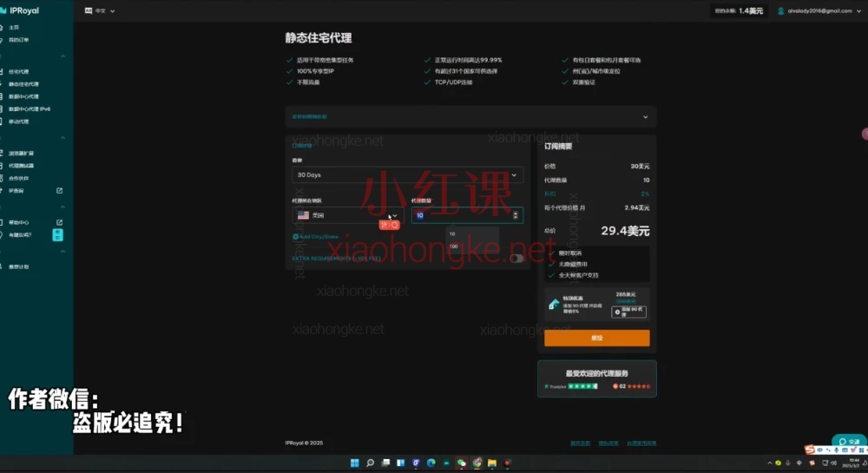Open 数据中心代理 IPv6 in the sidebar
Image resolution: width=868 pixels, height=473 pixels.
pos(29,109)
